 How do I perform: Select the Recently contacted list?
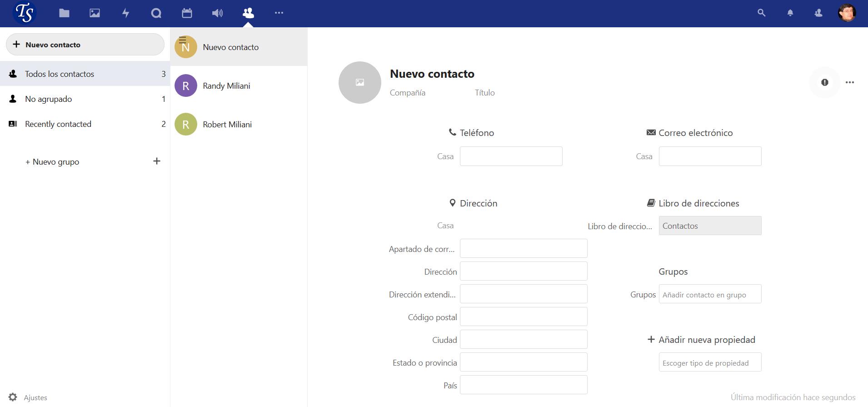(58, 124)
